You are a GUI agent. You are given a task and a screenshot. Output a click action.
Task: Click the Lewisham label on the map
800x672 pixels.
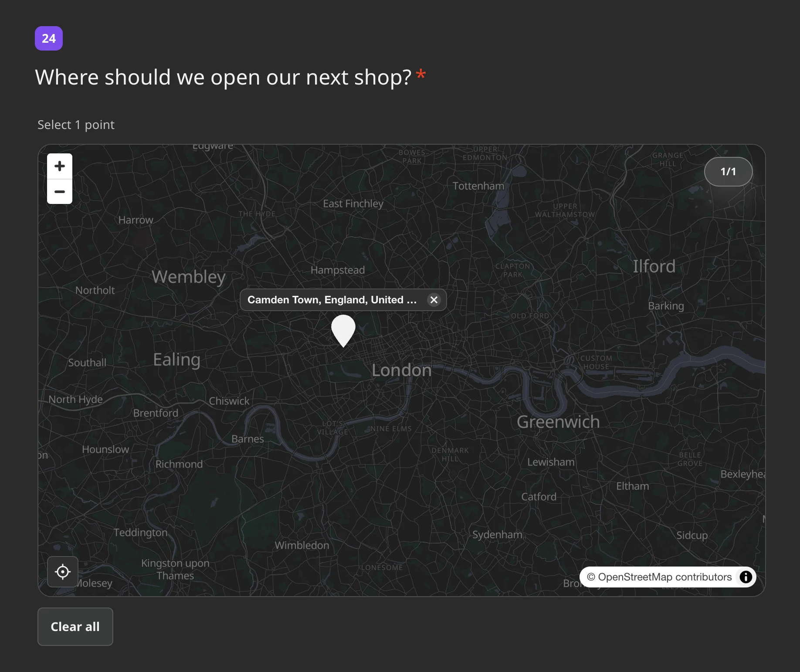click(x=551, y=462)
